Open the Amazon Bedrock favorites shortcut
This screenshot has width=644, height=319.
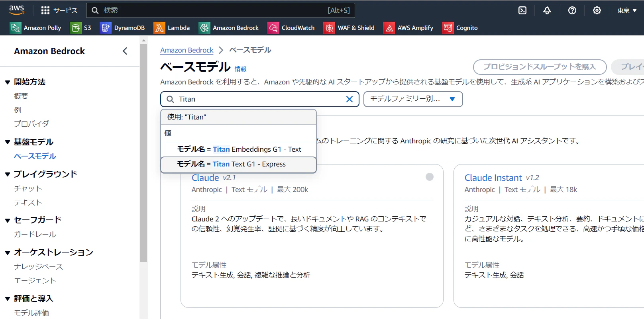coord(229,28)
